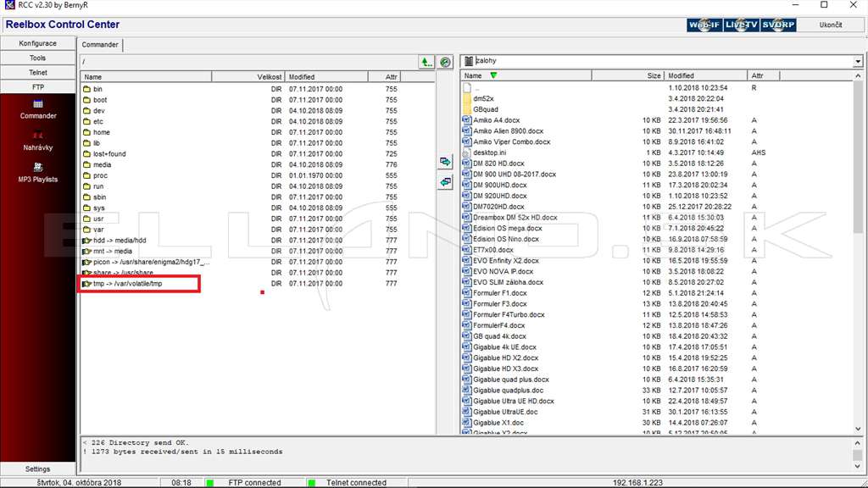The width and height of the screenshot is (868, 488).
Task: Select the bin folder icon
Action: [x=87, y=88]
